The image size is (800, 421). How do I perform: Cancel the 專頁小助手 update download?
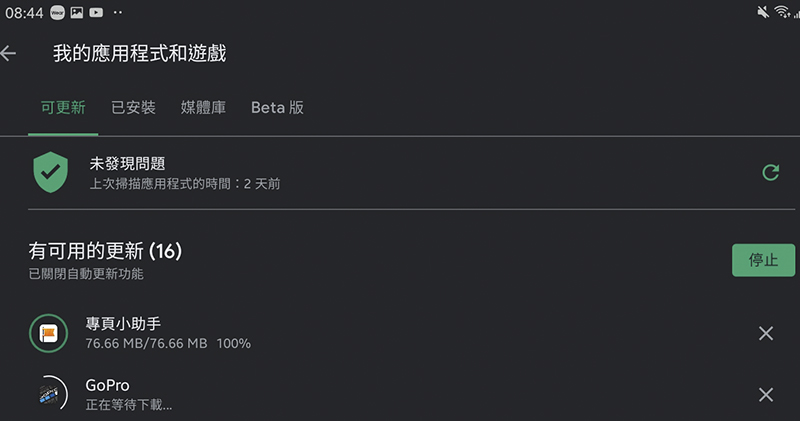[766, 333]
